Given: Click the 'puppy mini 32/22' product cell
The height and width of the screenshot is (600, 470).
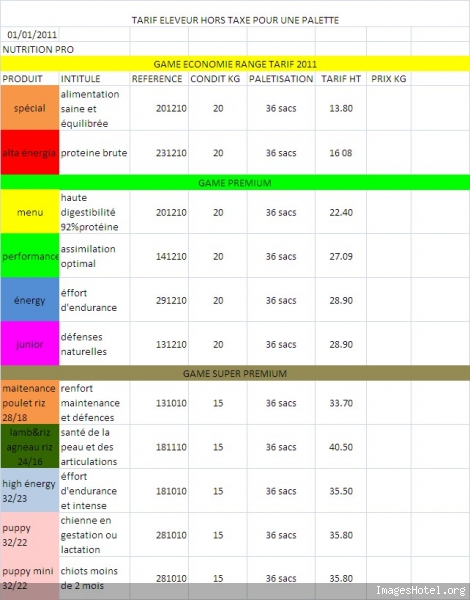Looking at the screenshot, I should tap(30, 578).
